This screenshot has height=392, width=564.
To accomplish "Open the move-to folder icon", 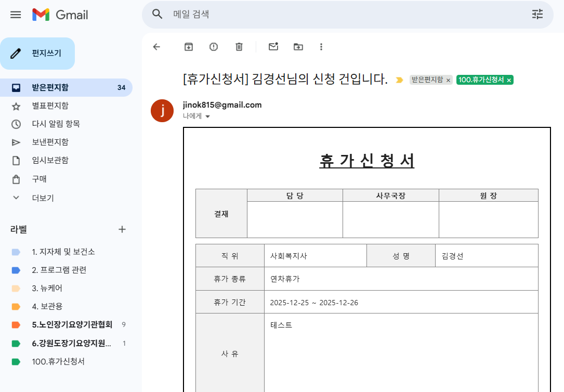I will (x=298, y=47).
